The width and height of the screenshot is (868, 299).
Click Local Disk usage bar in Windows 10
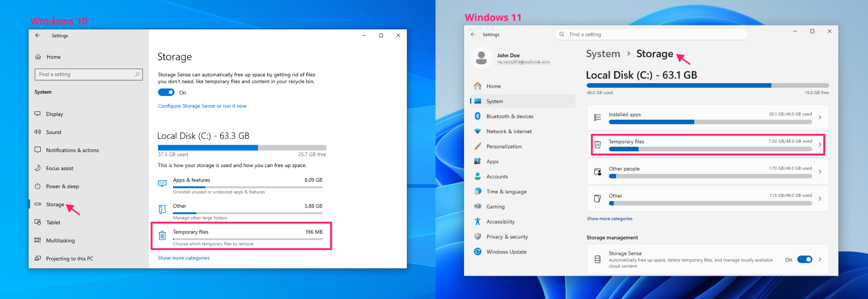pos(242,148)
